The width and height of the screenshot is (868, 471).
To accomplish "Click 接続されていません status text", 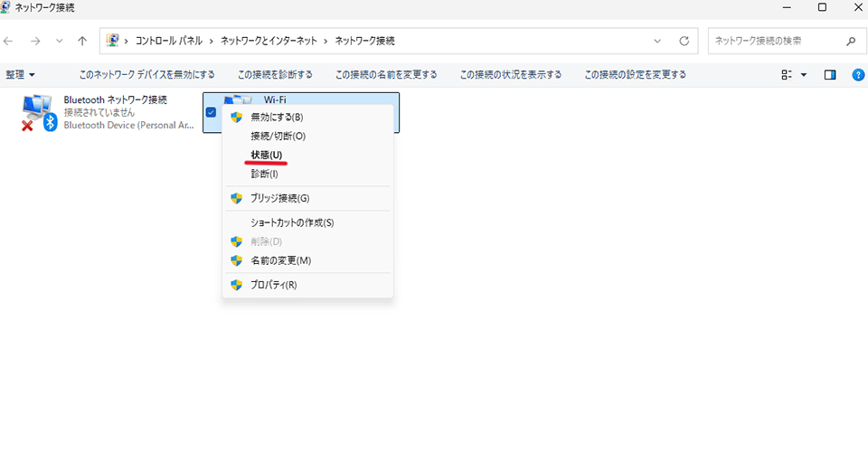I will (x=99, y=112).
